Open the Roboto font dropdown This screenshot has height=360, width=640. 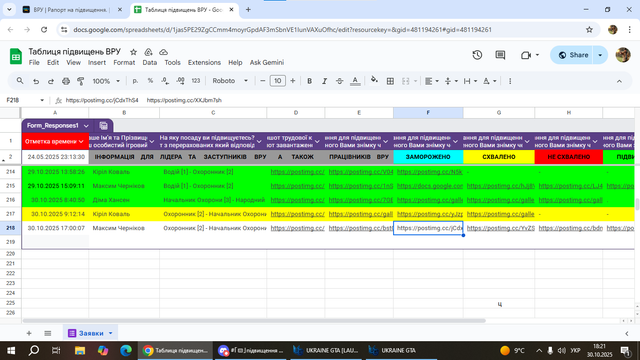pos(230,81)
